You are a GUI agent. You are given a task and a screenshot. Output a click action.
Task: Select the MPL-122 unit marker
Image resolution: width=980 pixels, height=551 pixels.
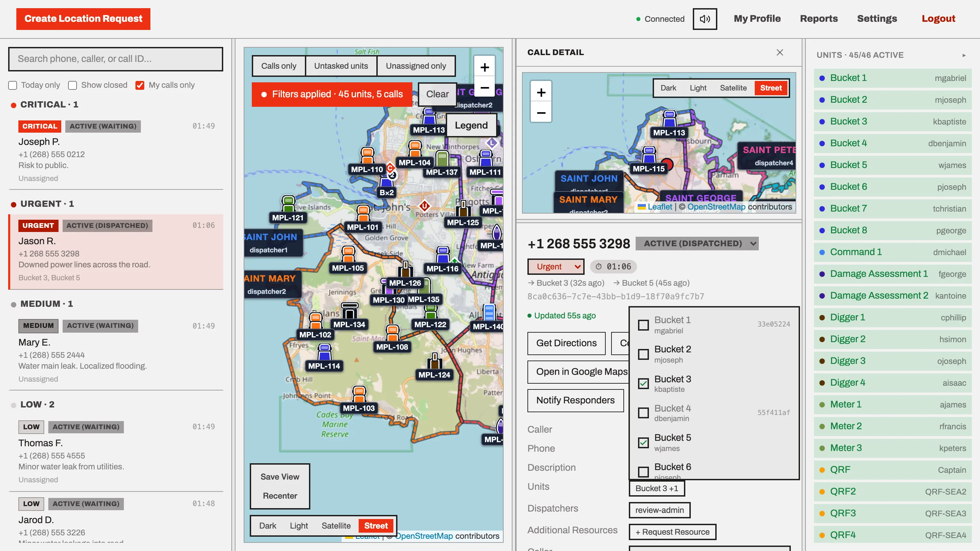click(430, 317)
